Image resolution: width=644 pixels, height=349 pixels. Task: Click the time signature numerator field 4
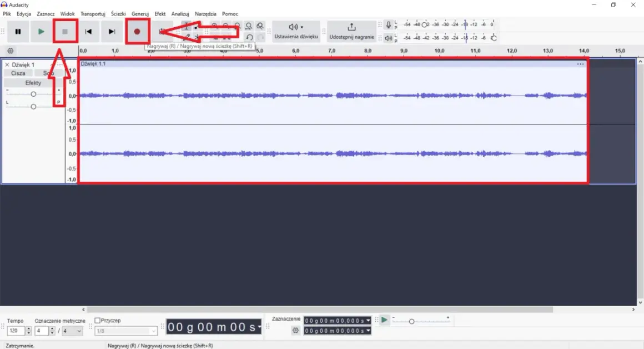[42, 331]
